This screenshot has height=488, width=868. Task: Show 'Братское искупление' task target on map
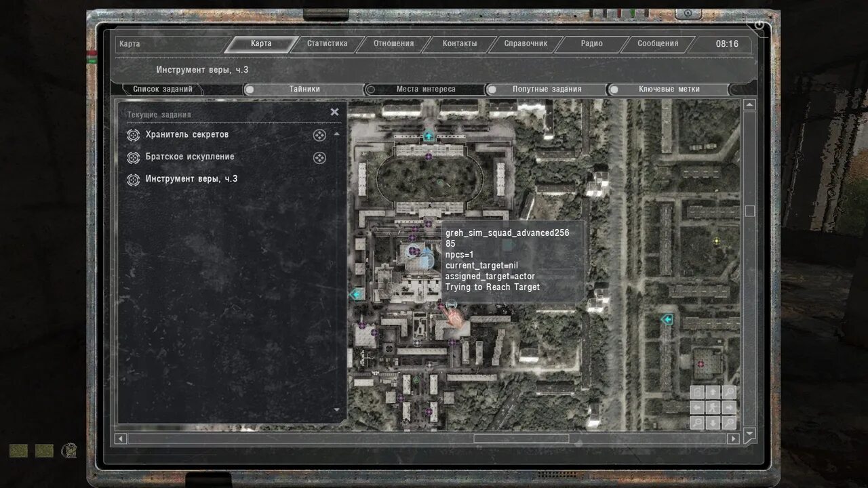click(319, 158)
